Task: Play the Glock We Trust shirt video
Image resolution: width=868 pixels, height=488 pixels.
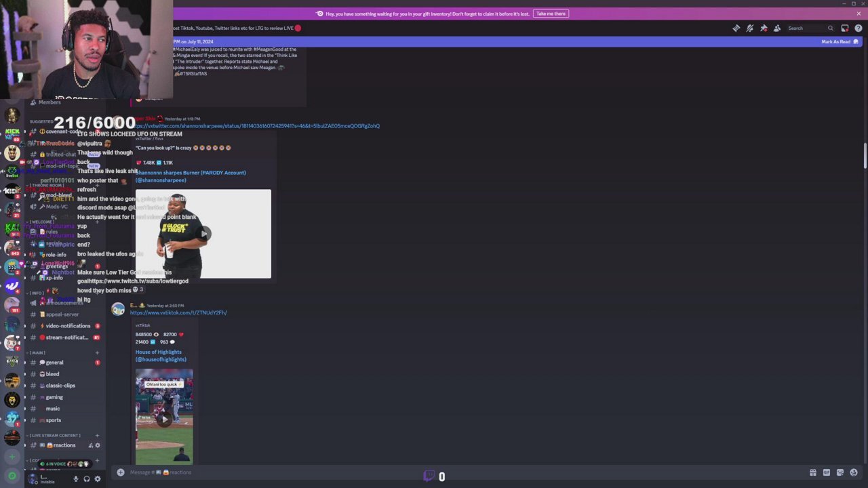Action: coord(203,234)
